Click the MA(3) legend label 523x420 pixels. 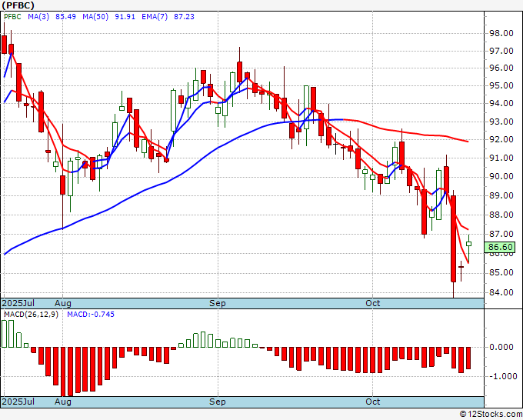(38, 17)
